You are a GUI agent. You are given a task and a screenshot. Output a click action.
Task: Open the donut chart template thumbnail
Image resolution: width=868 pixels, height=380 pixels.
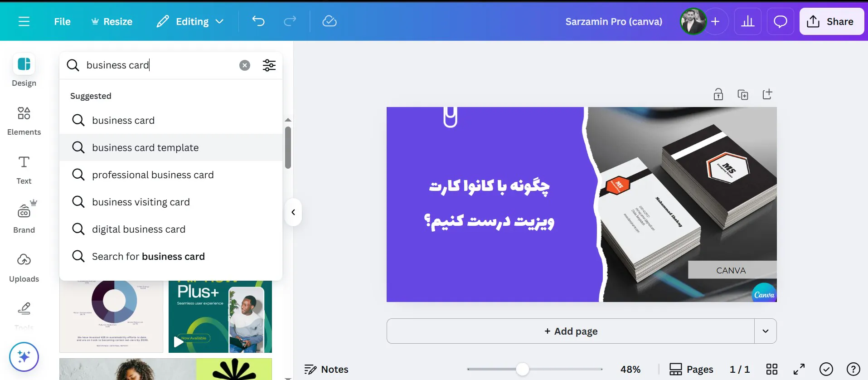111,317
